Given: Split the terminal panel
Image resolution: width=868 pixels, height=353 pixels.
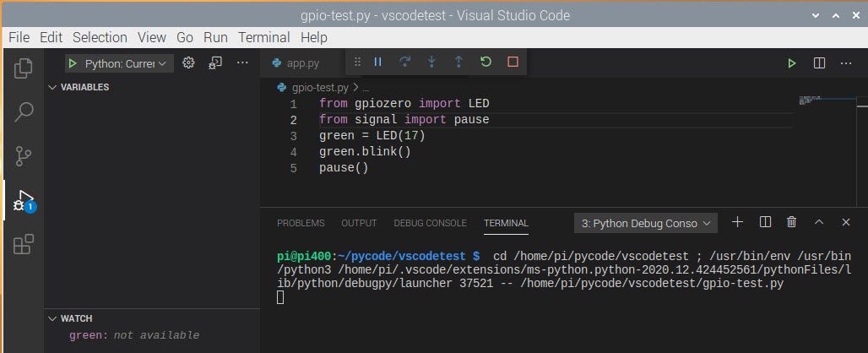Looking at the screenshot, I should coord(765,222).
